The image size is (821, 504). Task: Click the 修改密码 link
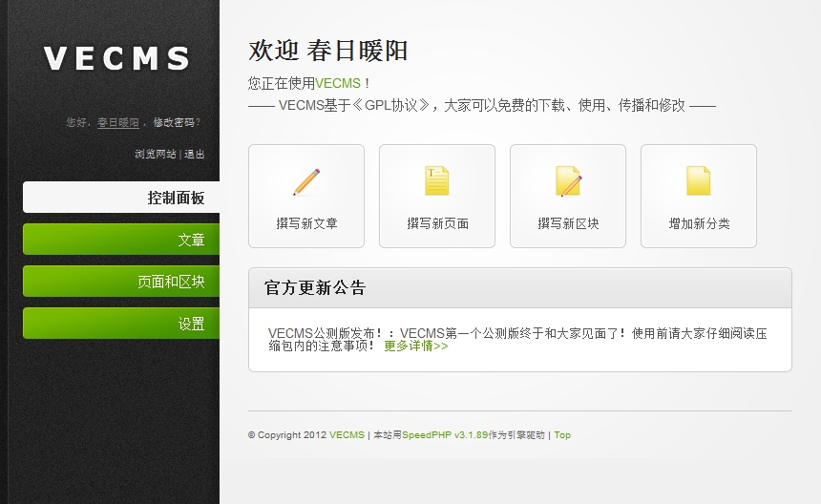point(174,122)
